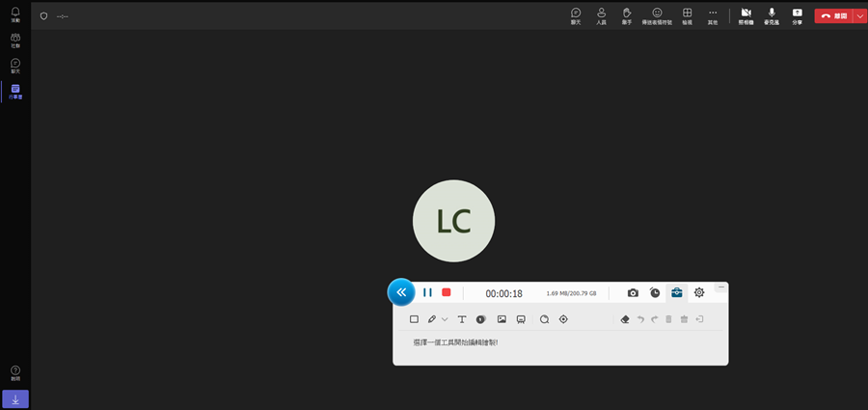The width and height of the screenshot is (868, 410).
Task: Minimize the recorder toolbar
Action: click(x=721, y=287)
